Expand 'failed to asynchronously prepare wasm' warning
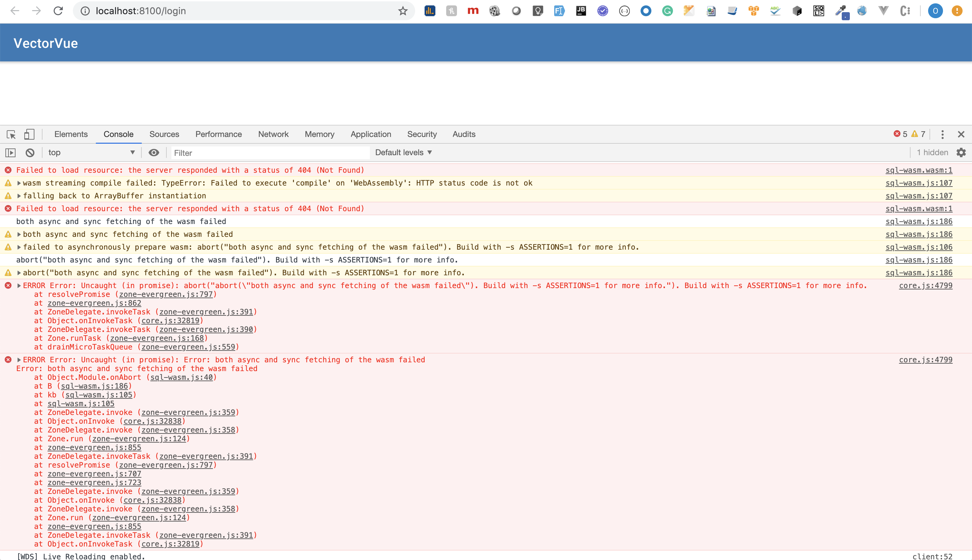 [x=19, y=247]
